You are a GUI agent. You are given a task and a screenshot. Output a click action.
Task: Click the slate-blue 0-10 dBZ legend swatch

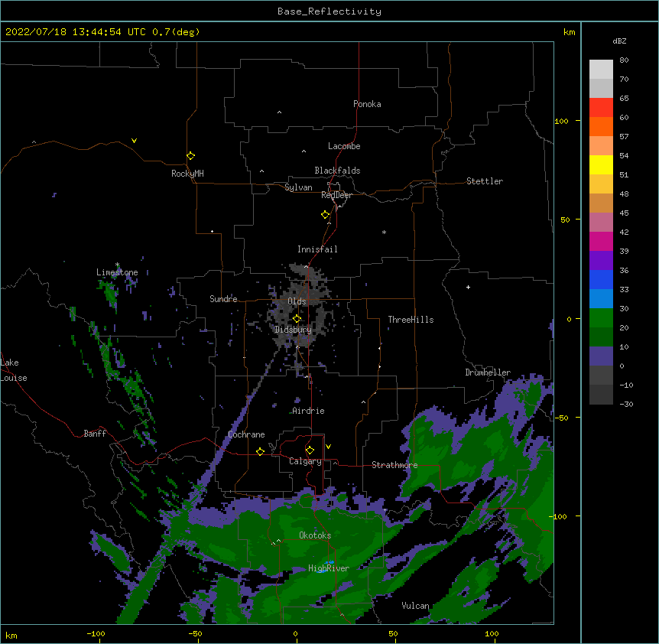(601, 356)
